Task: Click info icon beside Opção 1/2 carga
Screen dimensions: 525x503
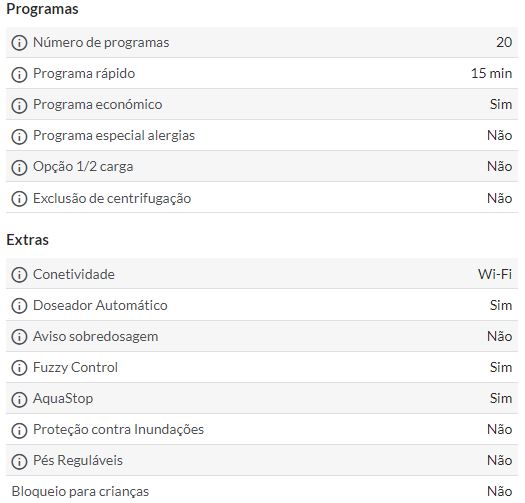Action: (19, 167)
